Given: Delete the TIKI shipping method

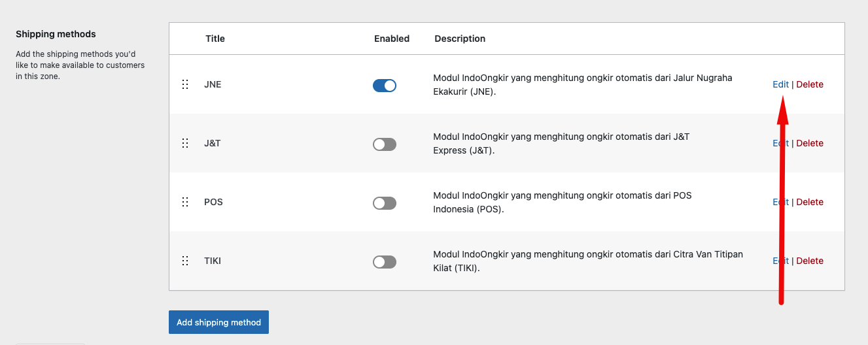Looking at the screenshot, I should [x=810, y=261].
